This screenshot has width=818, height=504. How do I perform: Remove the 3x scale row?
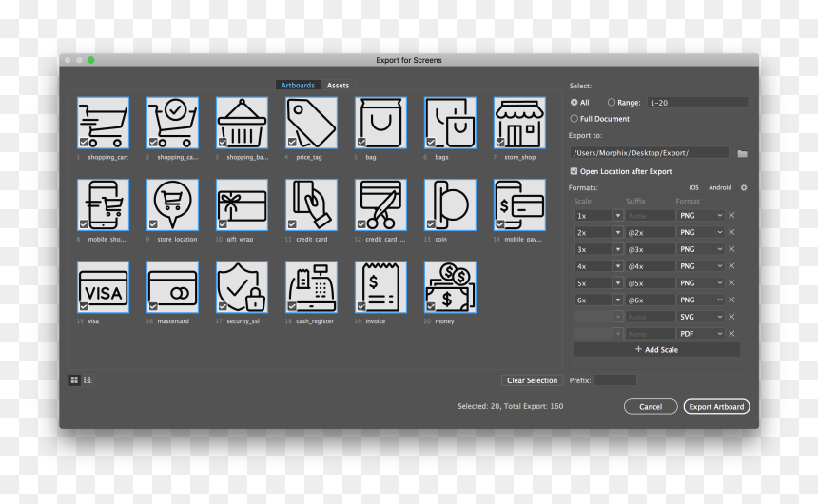click(x=732, y=249)
